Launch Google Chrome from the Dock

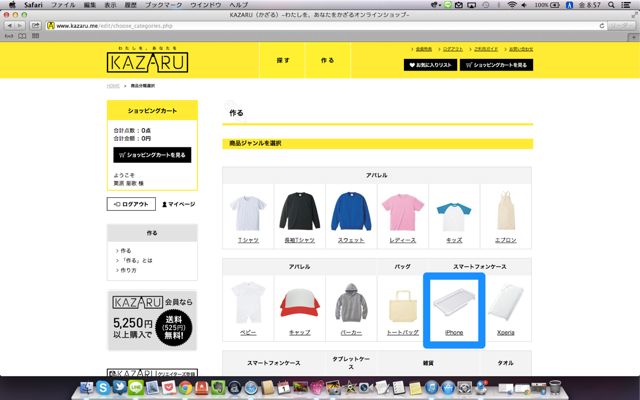[x=185, y=387]
